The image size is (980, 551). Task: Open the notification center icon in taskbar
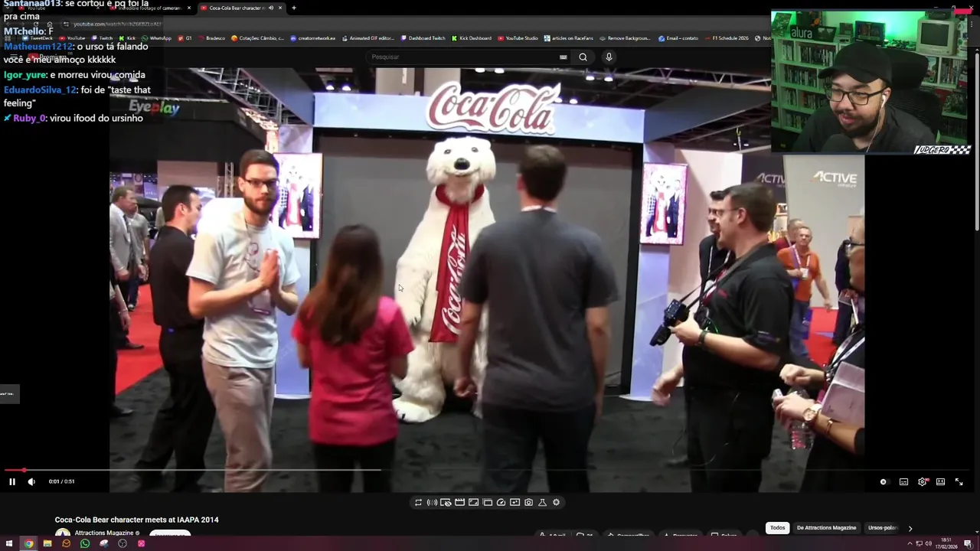pyautogui.click(x=968, y=543)
